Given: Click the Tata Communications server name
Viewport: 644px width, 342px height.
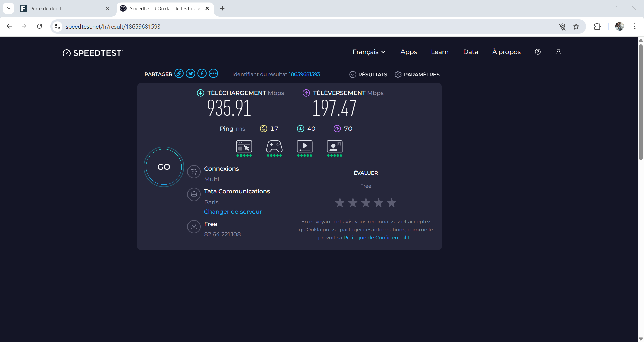Looking at the screenshot, I should (x=237, y=191).
